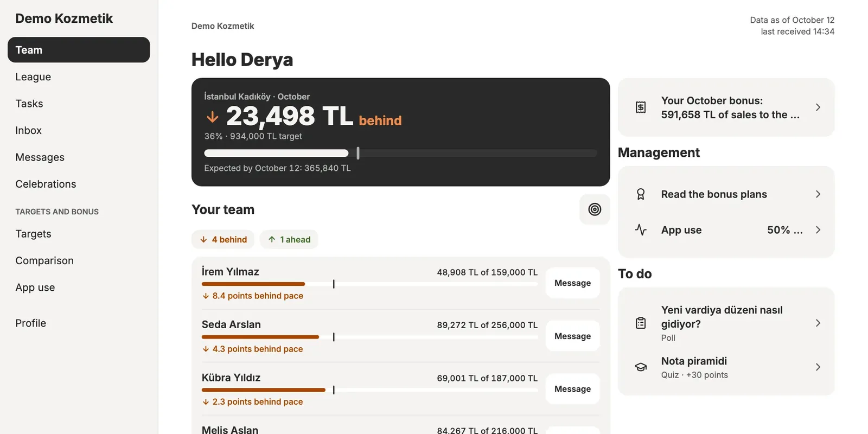The image size is (868, 434).
Task: Open Profile in the sidebar
Action: point(79,323)
